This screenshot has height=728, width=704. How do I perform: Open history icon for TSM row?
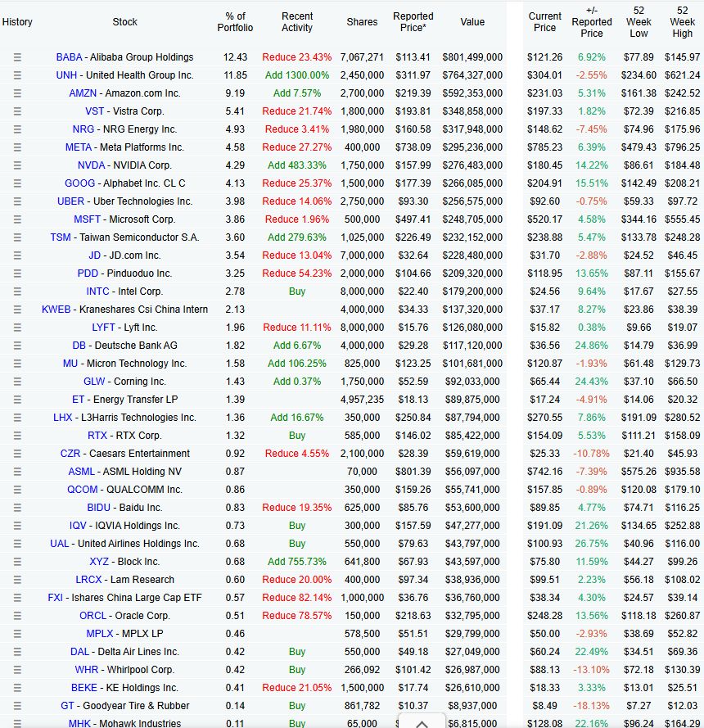coord(18,237)
